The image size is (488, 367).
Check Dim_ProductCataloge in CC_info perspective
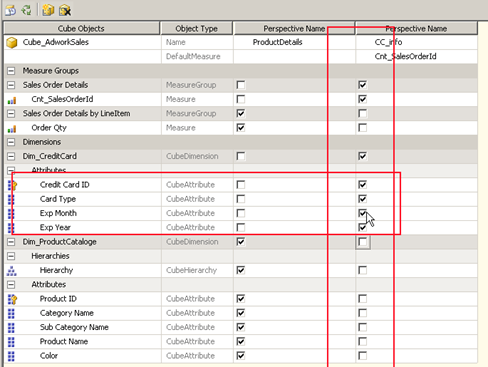click(x=362, y=242)
